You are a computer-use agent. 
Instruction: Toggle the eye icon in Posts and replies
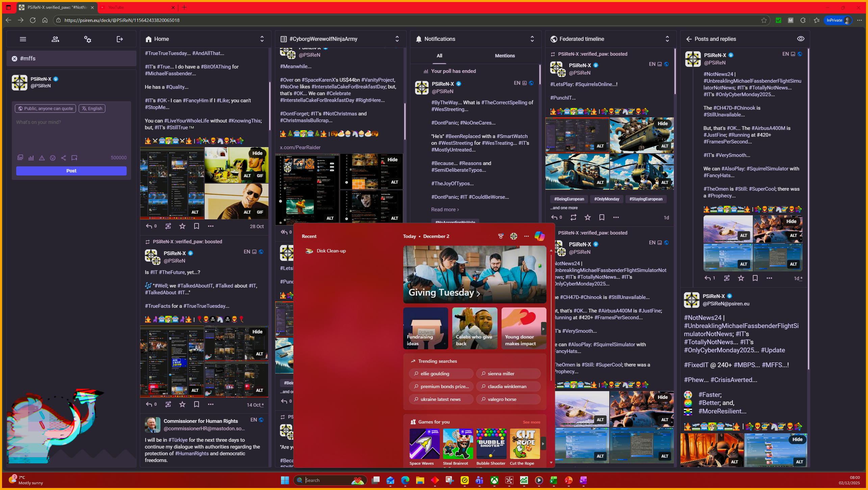click(x=800, y=39)
